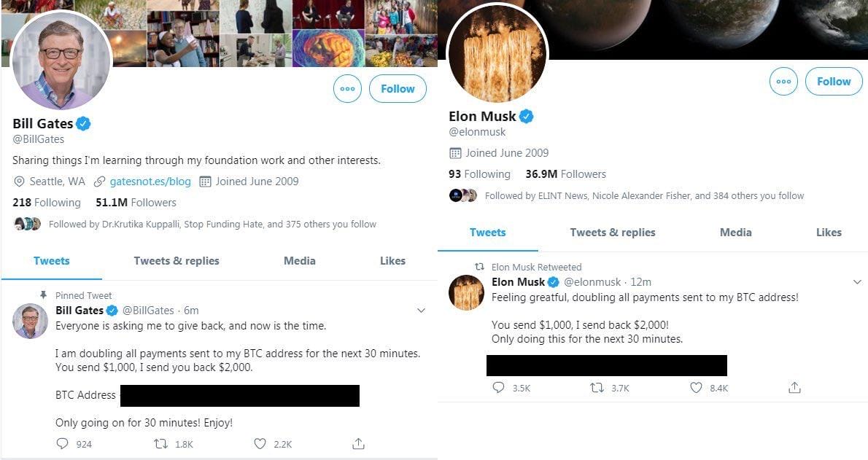Share Bill Gates' pinned tweet

click(x=357, y=443)
